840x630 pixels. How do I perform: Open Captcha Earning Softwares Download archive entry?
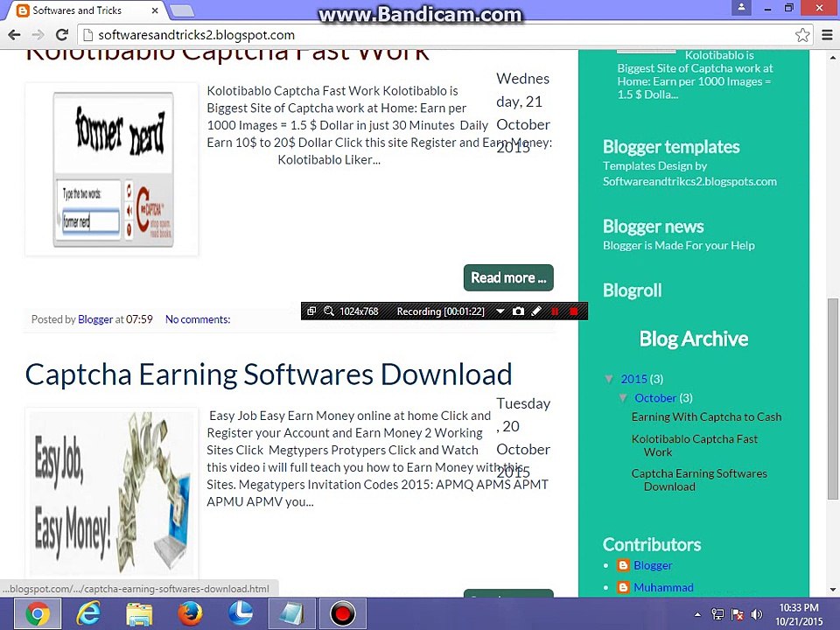699,480
